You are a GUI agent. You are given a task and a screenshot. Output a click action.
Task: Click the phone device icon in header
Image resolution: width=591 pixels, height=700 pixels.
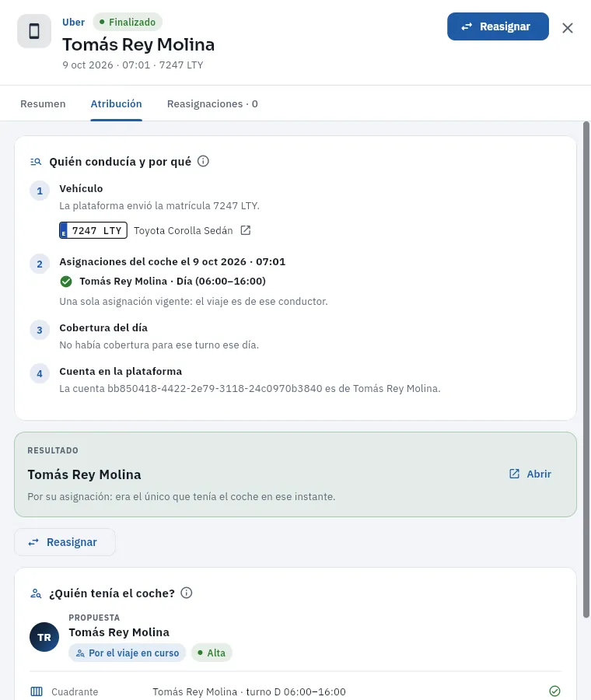pyautogui.click(x=34, y=31)
